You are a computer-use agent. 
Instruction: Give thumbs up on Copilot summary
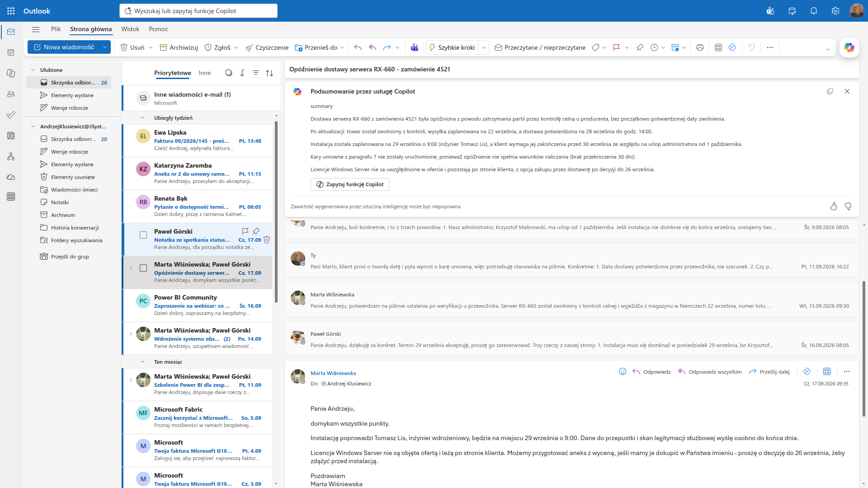pyautogui.click(x=834, y=206)
